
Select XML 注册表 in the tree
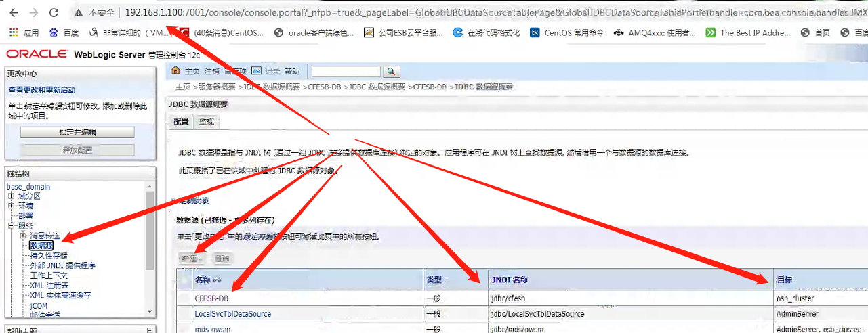click(x=50, y=285)
